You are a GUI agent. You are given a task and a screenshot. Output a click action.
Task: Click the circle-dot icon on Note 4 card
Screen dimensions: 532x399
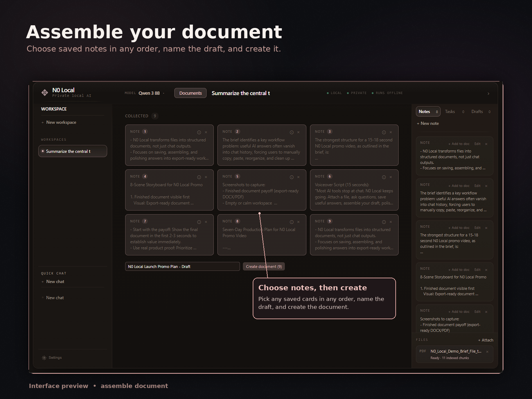(x=199, y=177)
